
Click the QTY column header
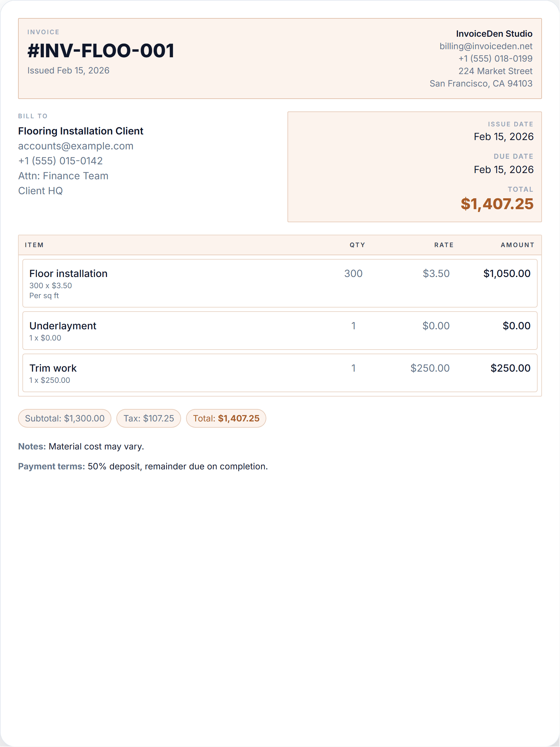(357, 245)
